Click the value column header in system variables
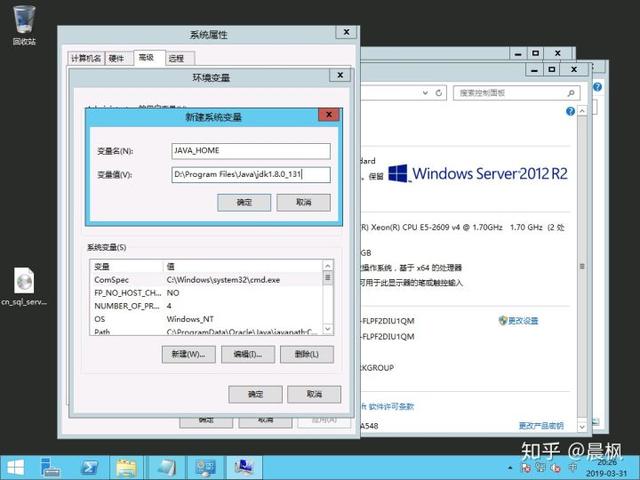 (242, 266)
